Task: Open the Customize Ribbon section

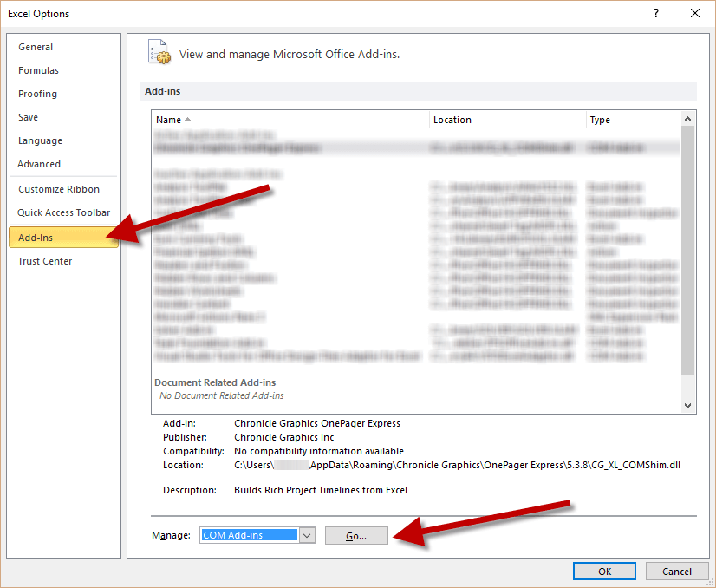Action: (57, 188)
